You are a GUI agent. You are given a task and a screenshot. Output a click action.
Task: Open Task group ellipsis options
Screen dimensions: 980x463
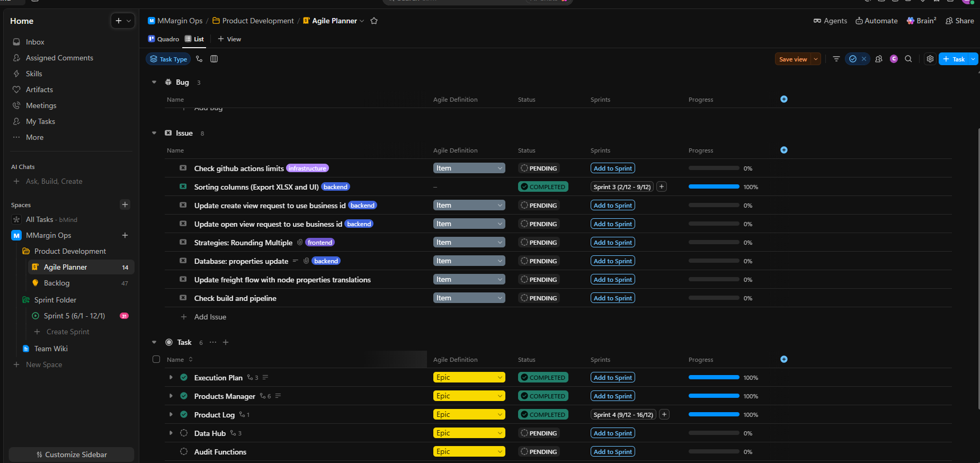[213, 342]
